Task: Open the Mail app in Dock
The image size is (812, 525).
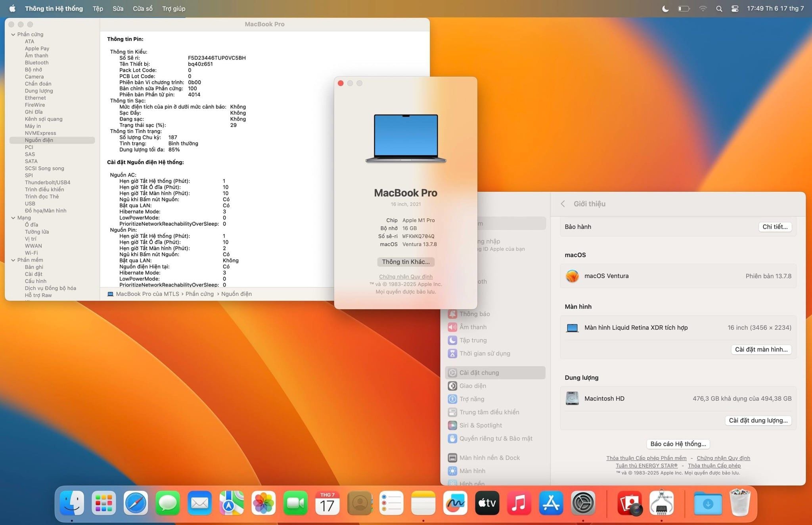Action: (199, 503)
